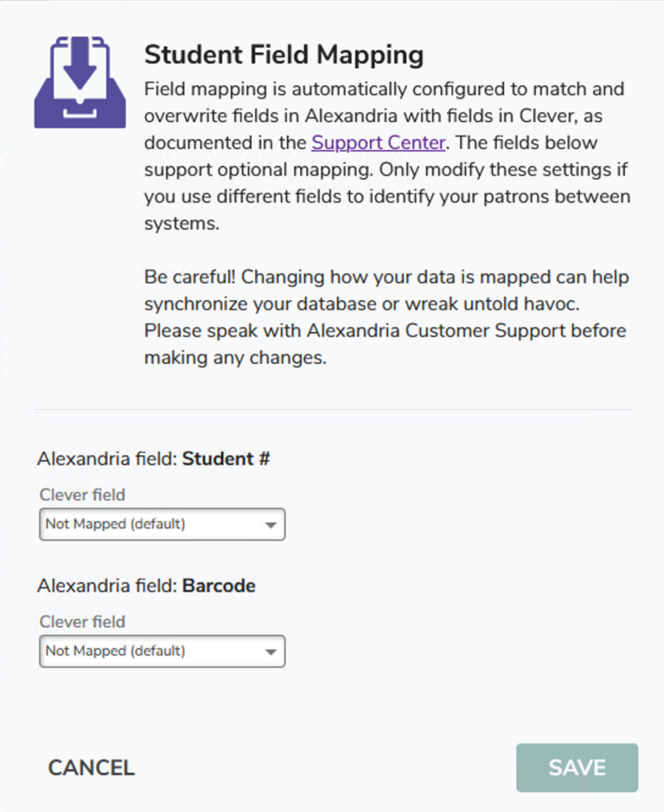Viewport: 664px width, 812px height.
Task: Click the horizontal divider below the warning
Action: click(334, 409)
